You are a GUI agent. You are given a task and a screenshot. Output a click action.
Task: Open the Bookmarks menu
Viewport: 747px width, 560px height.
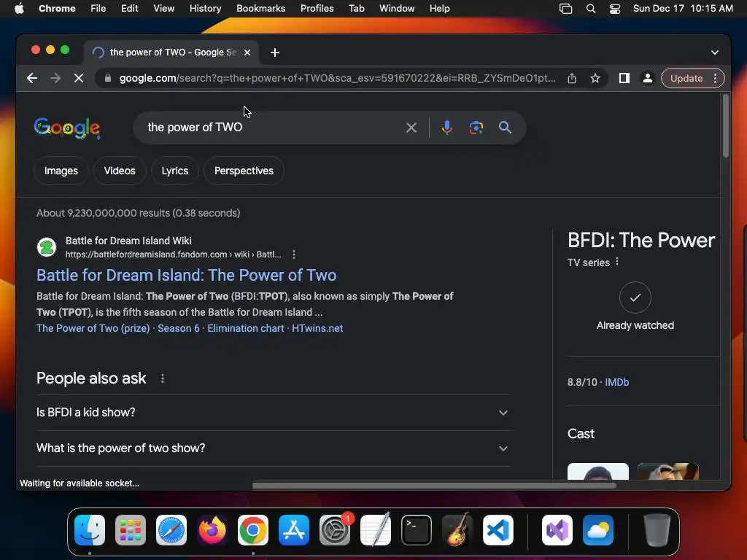click(261, 9)
